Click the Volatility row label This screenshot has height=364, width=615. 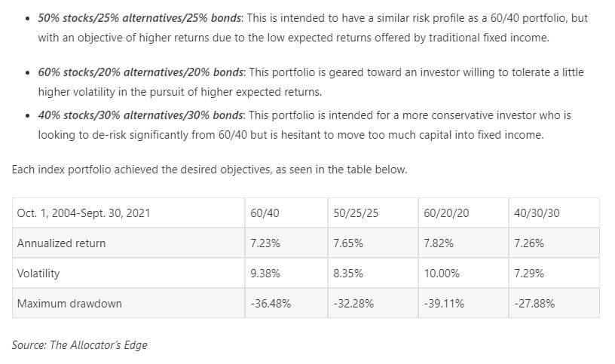click(x=38, y=274)
